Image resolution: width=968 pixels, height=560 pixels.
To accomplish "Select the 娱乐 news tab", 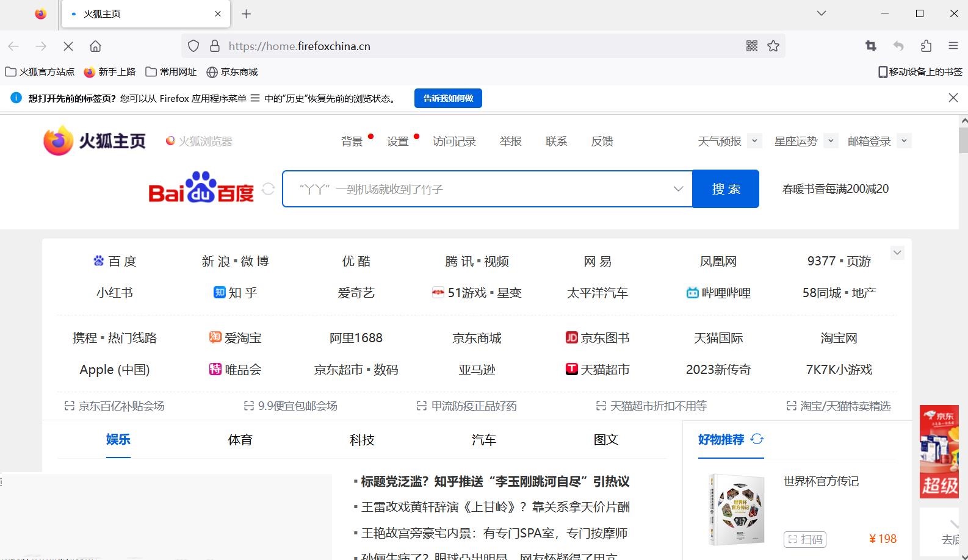I will click(x=118, y=440).
